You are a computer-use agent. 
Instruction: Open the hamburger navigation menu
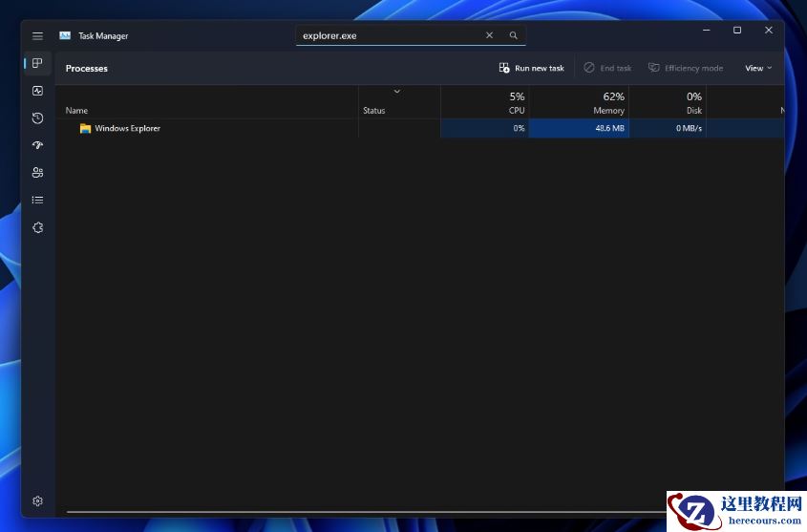pos(37,36)
